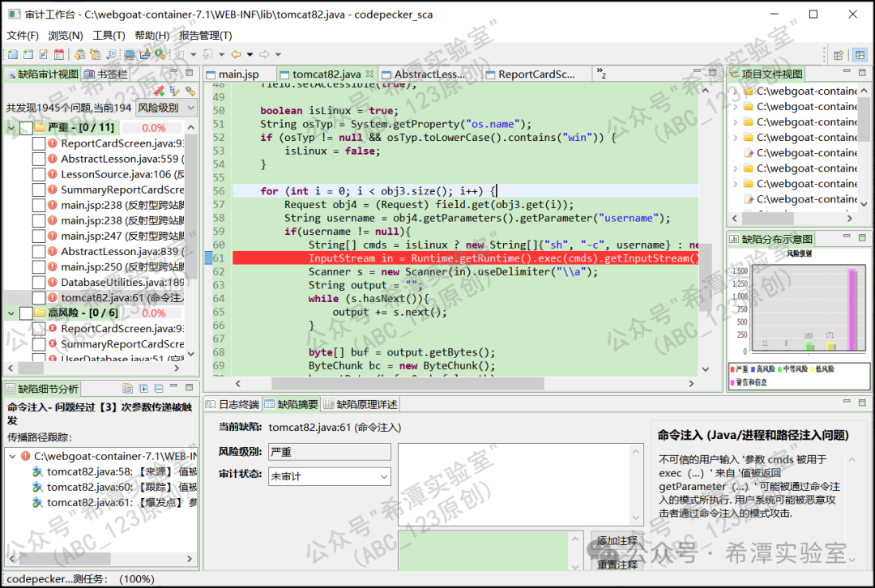Open the forward arrow history dropdown
The height and width of the screenshot is (588, 875).
click(x=278, y=55)
